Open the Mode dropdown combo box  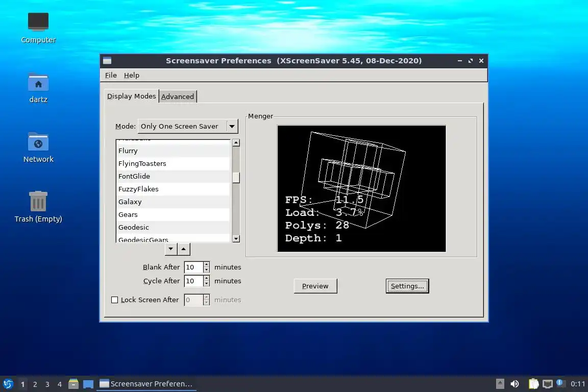point(188,127)
